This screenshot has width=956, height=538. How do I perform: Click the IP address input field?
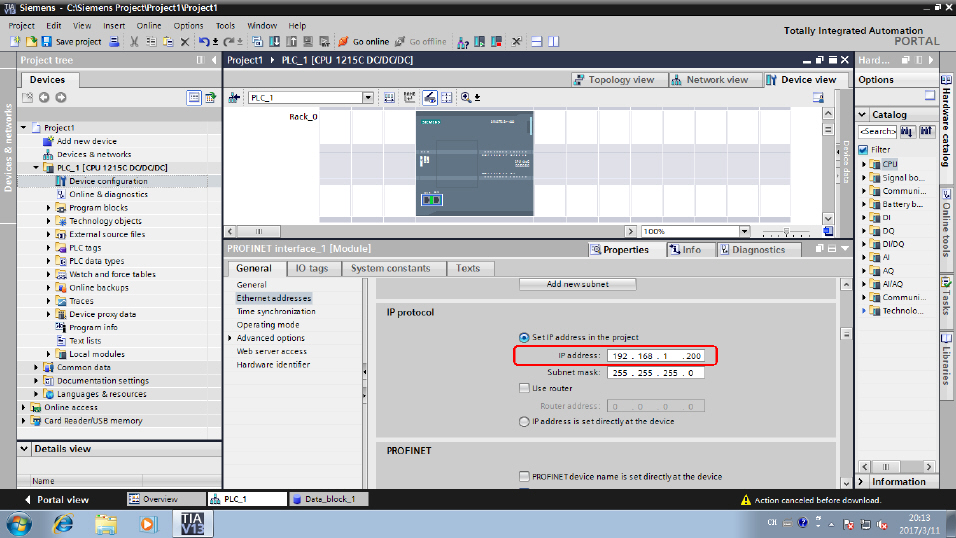point(655,356)
